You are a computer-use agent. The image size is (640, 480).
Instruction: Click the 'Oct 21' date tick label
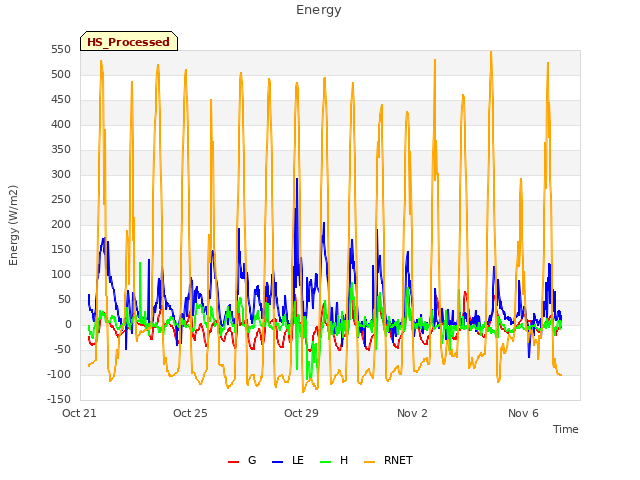click(x=79, y=413)
